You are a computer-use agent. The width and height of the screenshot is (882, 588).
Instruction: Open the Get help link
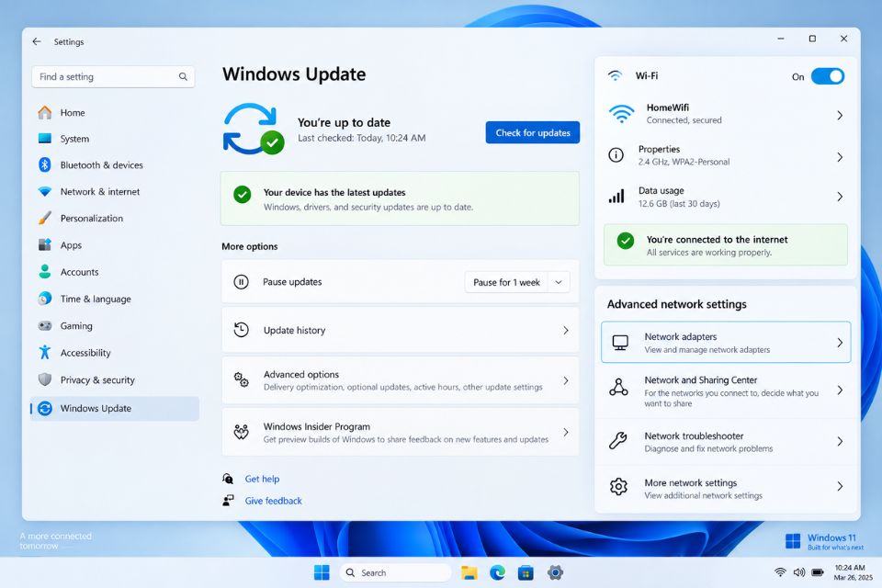[262, 479]
